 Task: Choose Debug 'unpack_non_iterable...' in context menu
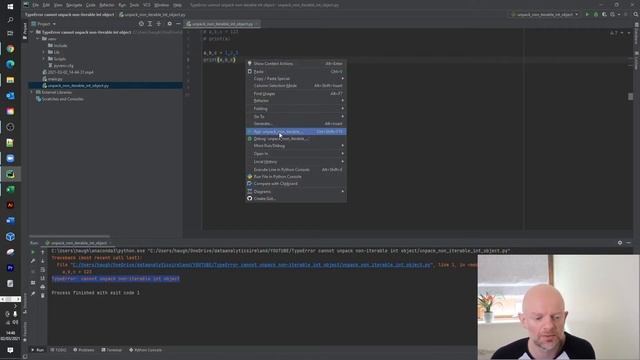click(x=296, y=139)
